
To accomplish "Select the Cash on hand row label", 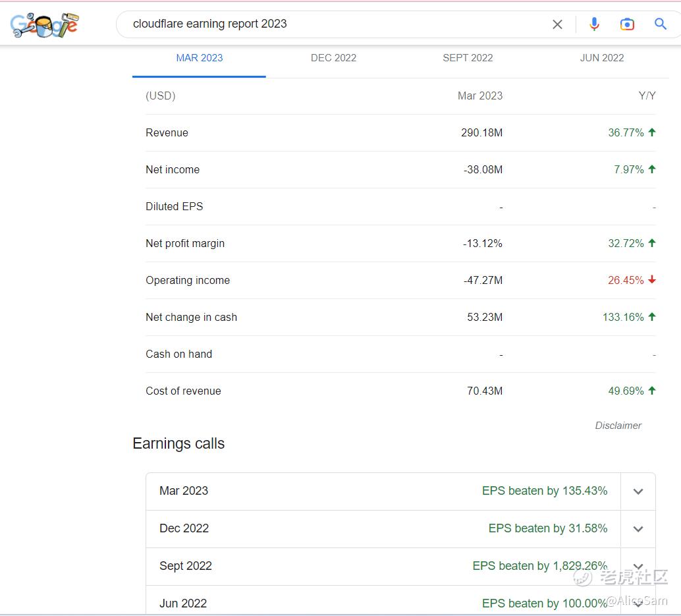I will [179, 354].
